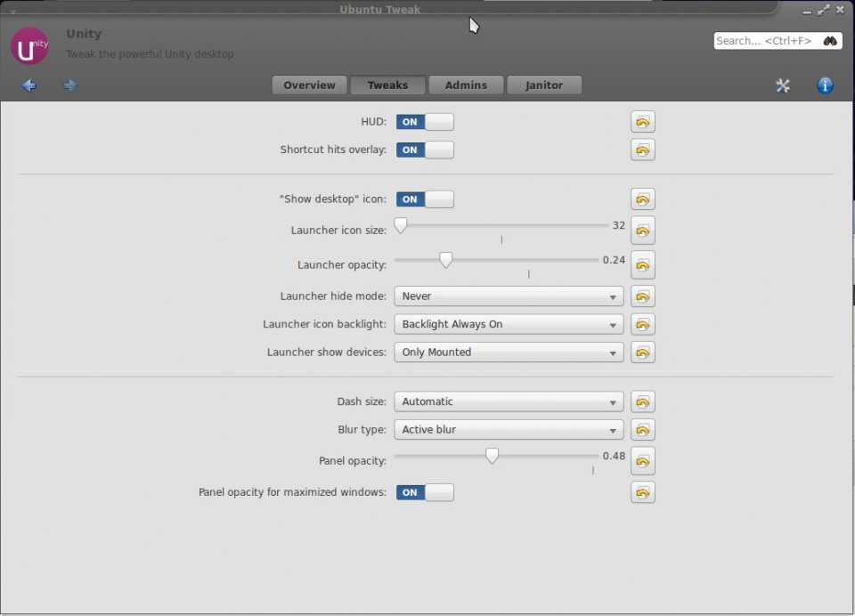Screen dimensions: 855x616
Task: Reset Panel opacity for maximized windows
Action: (x=643, y=492)
